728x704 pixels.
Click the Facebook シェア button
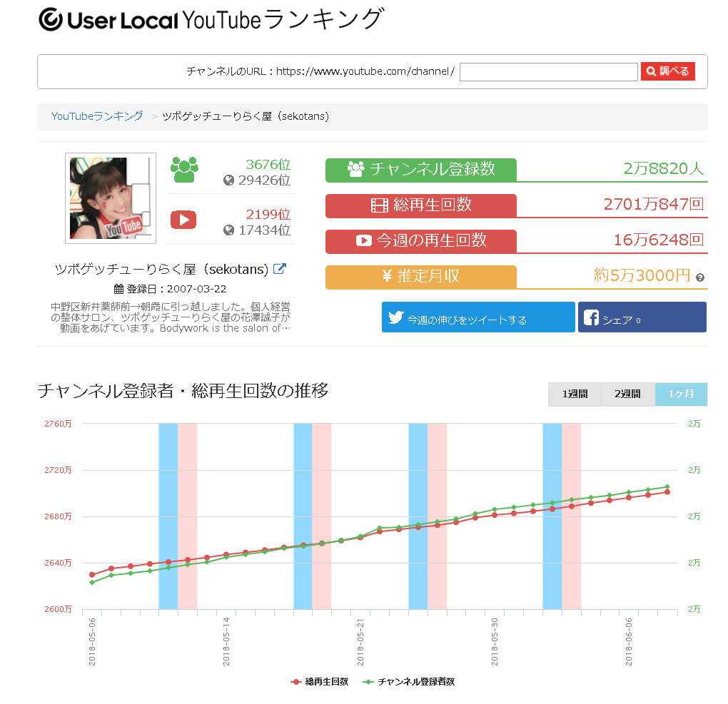[642, 317]
